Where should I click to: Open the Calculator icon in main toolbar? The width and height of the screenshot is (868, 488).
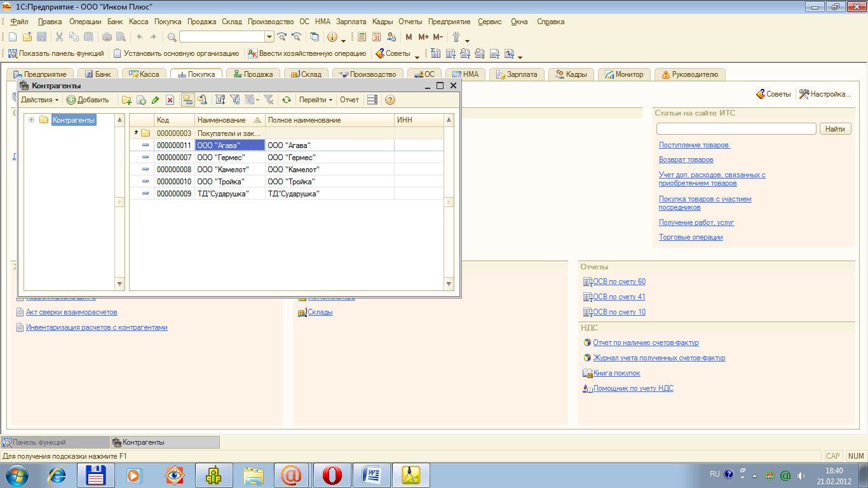362,37
